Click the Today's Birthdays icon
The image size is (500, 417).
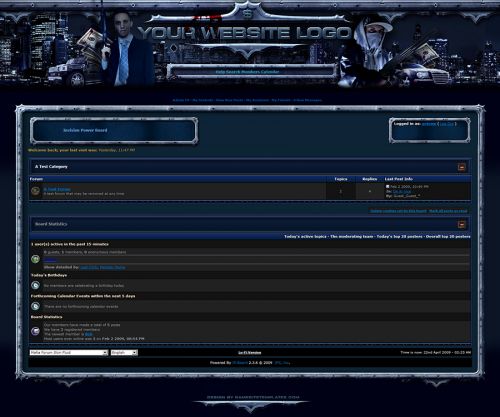coord(35,285)
